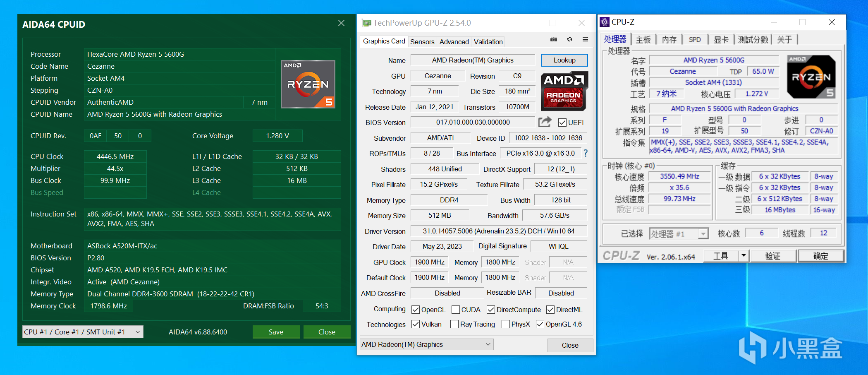Toggle the Ray Tracing checkbox
The width and height of the screenshot is (868, 375).
454,324
